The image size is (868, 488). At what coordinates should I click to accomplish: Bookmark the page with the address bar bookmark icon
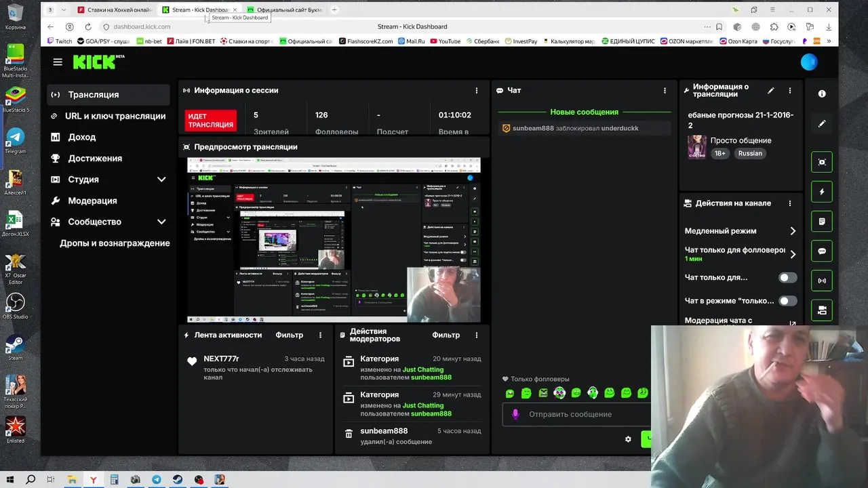tap(719, 26)
